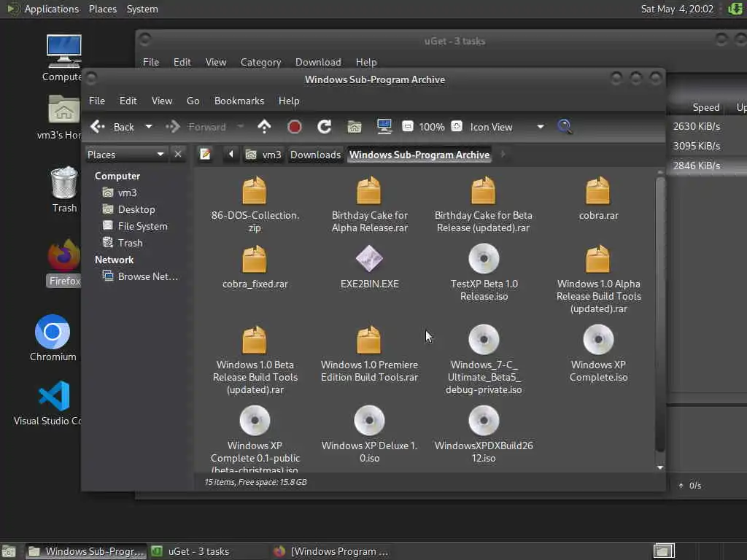The height and width of the screenshot is (560, 747).
Task: Open the Download menu in uGet
Action: [x=318, y=62]
